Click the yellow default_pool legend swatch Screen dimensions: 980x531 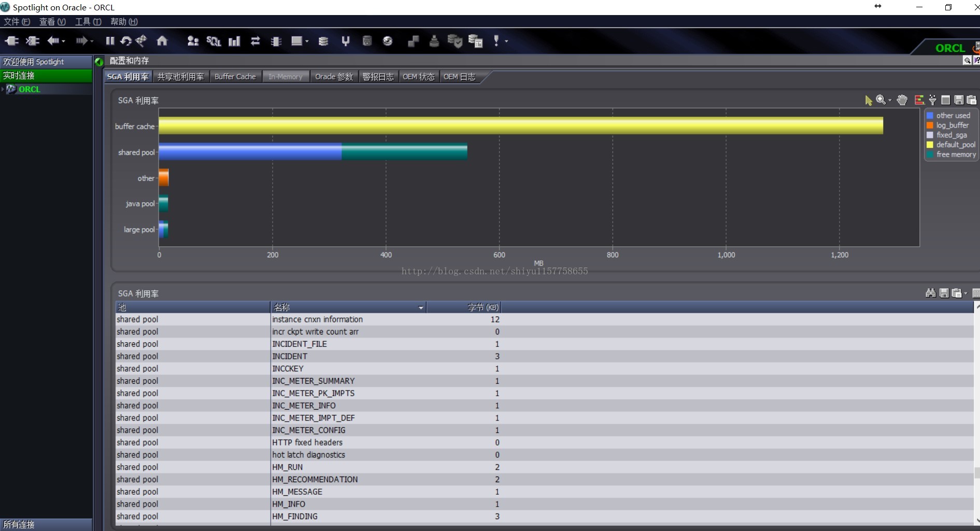tap(930, 145)
